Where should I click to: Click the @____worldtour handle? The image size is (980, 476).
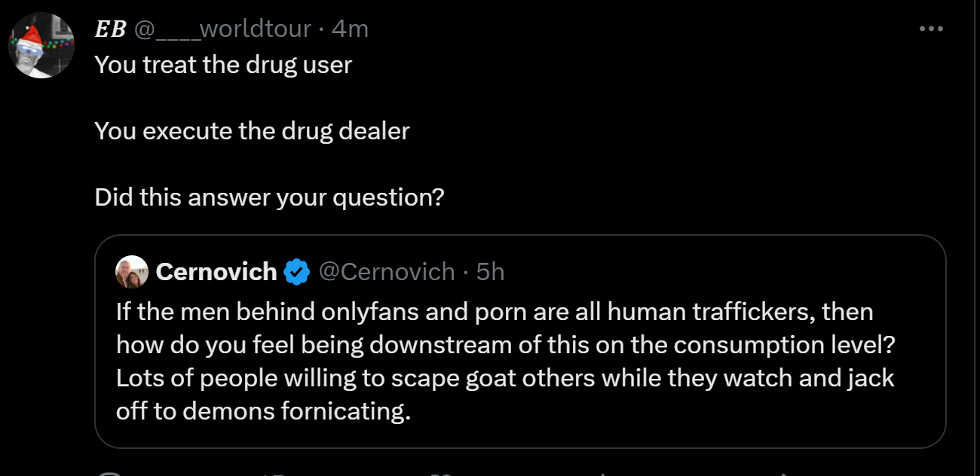tap(222, 29)
